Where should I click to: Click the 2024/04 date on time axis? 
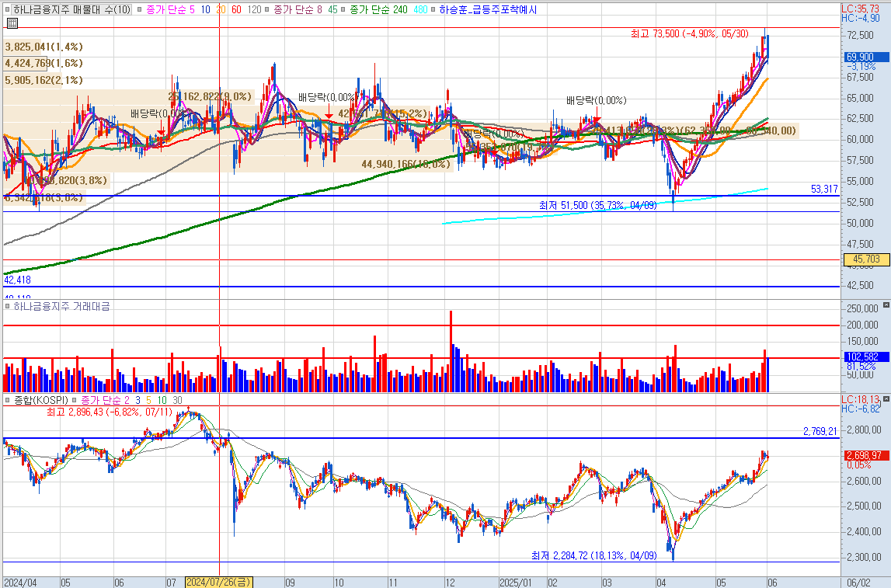click(20, 583)
